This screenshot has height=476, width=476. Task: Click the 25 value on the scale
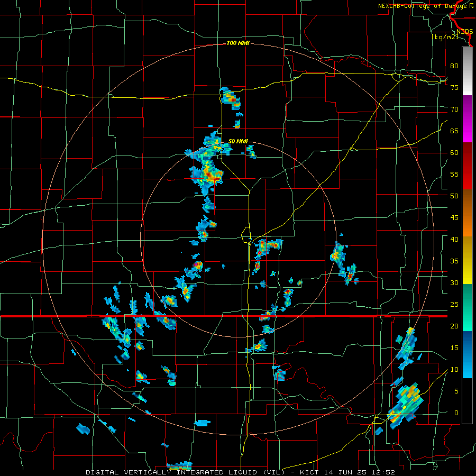click(454, 305)
